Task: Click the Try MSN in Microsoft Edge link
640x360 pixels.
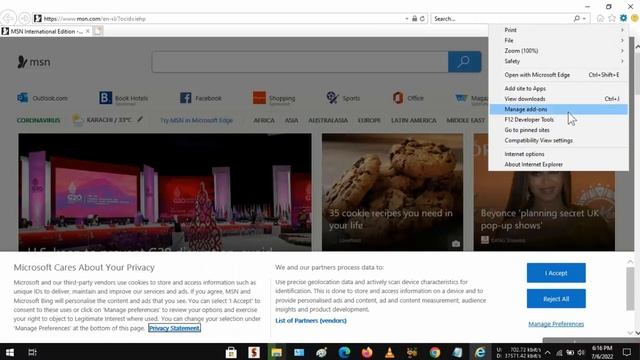Action: point(196,120)
